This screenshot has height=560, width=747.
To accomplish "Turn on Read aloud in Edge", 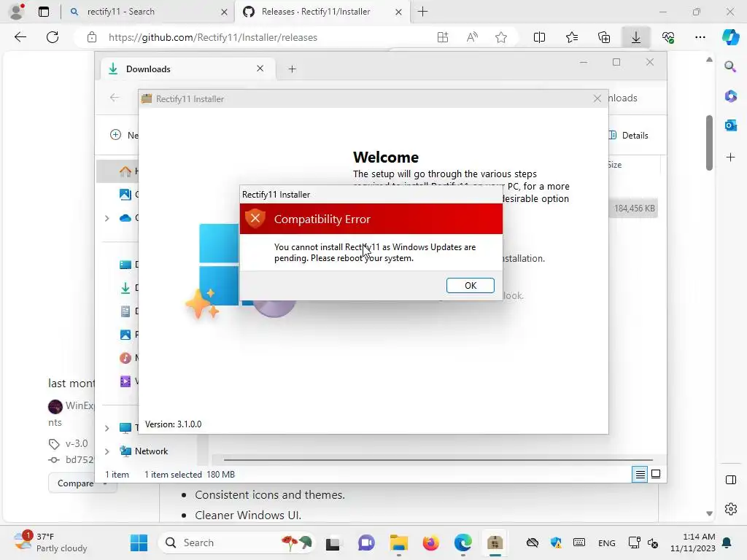I will (x=472, y=37).
